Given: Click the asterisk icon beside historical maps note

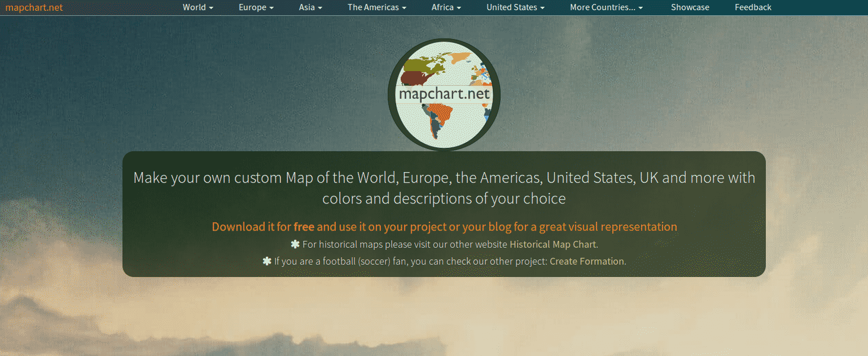Looking at the screenshot, I should 295,244.
